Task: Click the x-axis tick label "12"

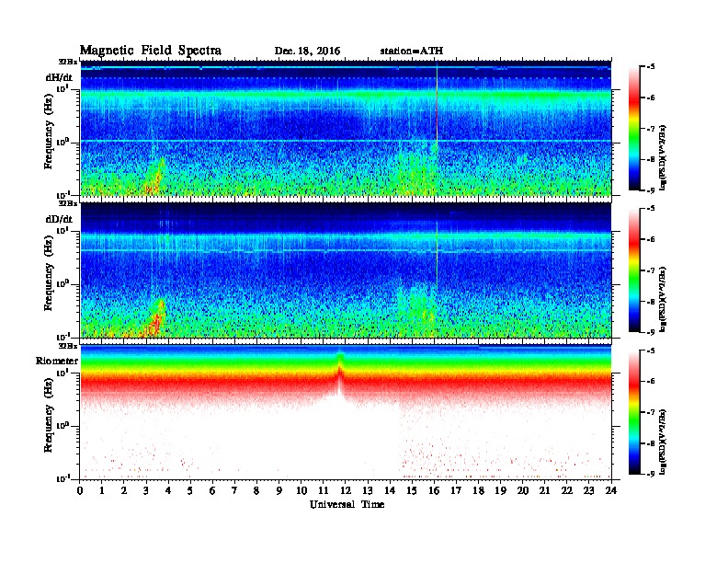Action: [346, 490]
